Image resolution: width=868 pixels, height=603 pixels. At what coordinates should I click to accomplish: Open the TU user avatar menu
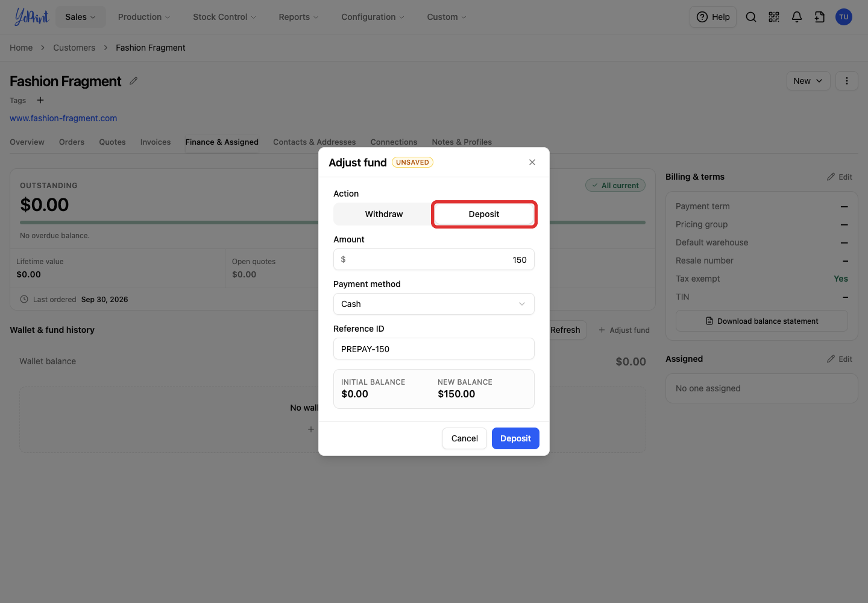click(x=844, y=17)
